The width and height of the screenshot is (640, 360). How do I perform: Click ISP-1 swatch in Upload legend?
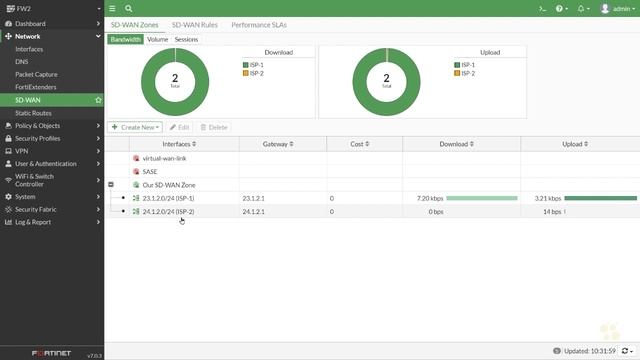point(457,65)
